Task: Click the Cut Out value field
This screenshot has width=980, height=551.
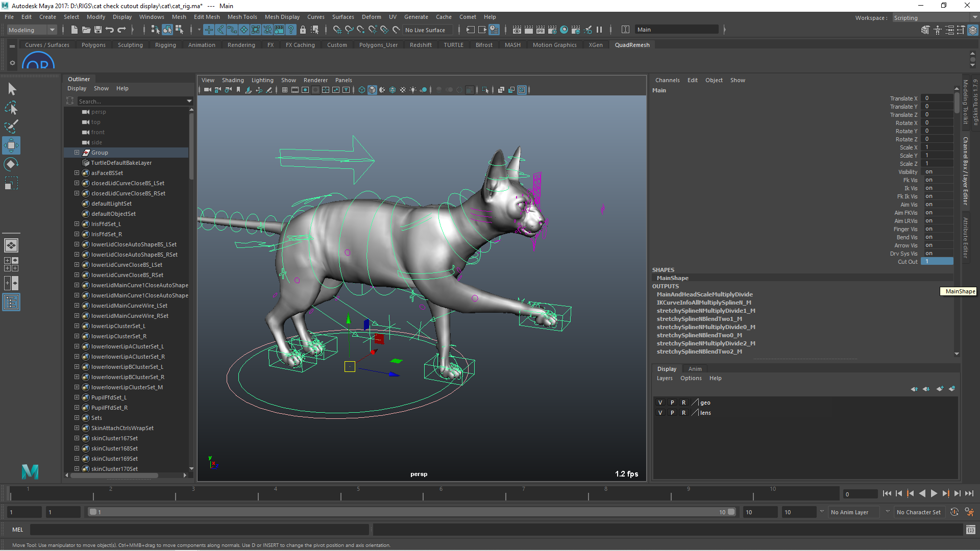Action: 937,262
